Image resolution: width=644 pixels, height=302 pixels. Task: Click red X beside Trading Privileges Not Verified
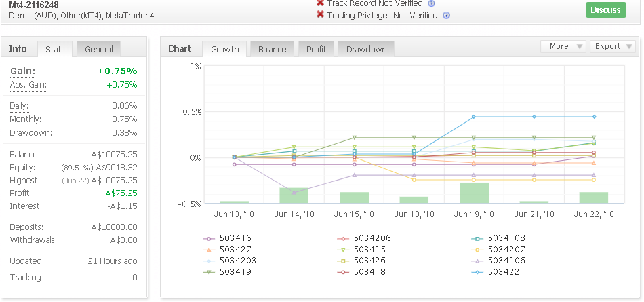point(321,15)
